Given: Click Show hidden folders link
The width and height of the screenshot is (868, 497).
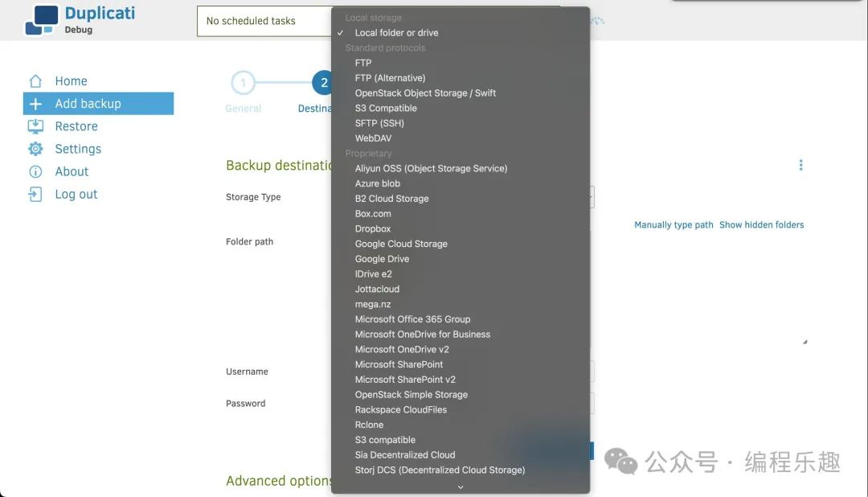Looking at the screenshot, I should click(761, 225).
